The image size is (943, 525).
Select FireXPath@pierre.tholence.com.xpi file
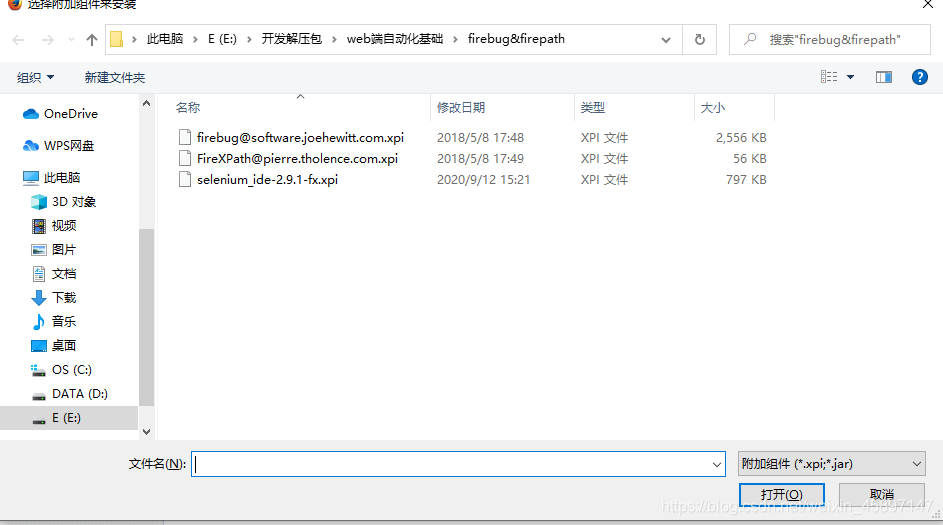point(297,159)
